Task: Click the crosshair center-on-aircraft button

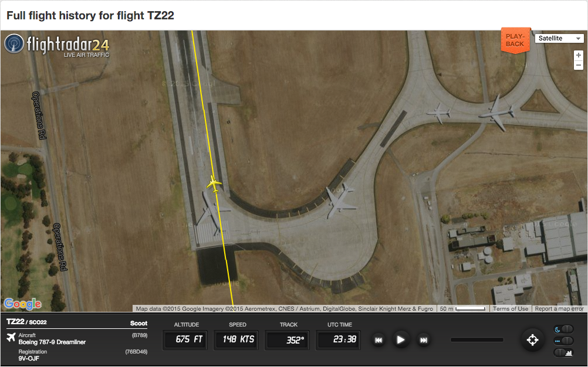Action: click(x=532, y=339)
